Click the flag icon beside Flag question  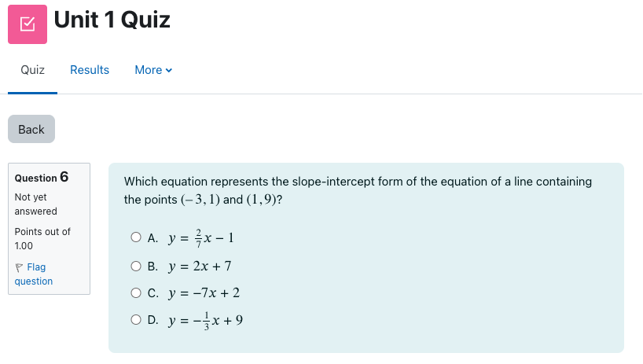pyautogui.click(x=19, y=268)
